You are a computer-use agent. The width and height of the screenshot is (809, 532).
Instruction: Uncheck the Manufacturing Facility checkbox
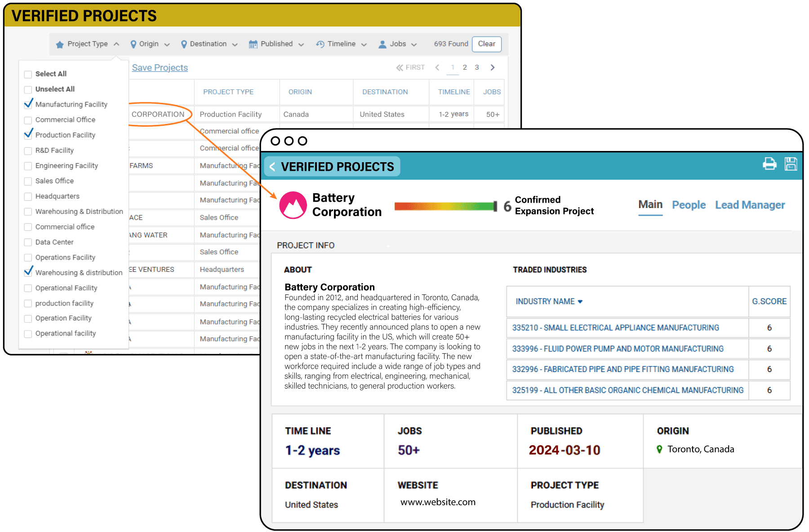pyautogui.click(x=28, y=104)
